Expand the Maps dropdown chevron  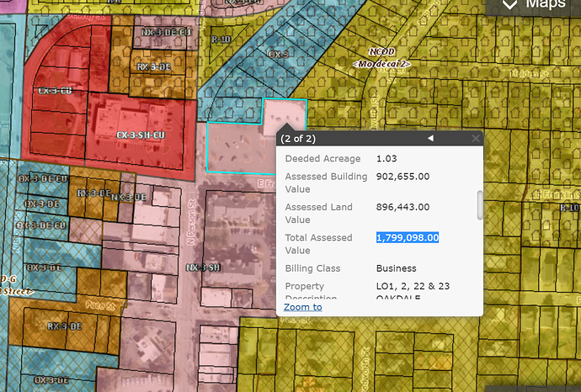click(x=508, y=5)
